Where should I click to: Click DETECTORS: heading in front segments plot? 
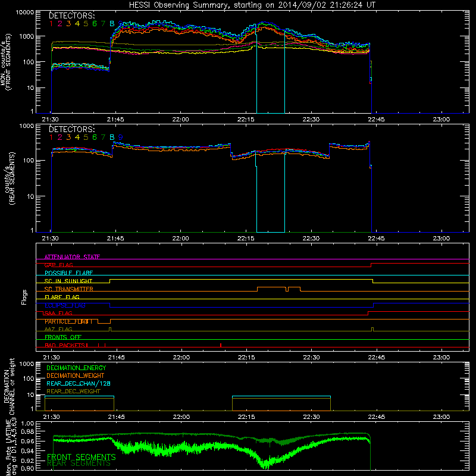71,15
